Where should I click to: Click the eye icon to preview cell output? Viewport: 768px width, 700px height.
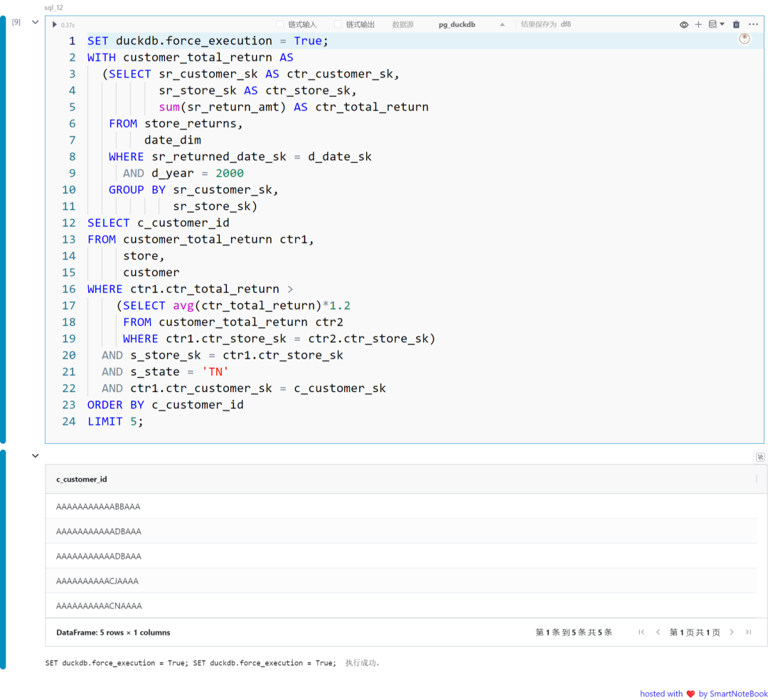(x=683, y=23)
